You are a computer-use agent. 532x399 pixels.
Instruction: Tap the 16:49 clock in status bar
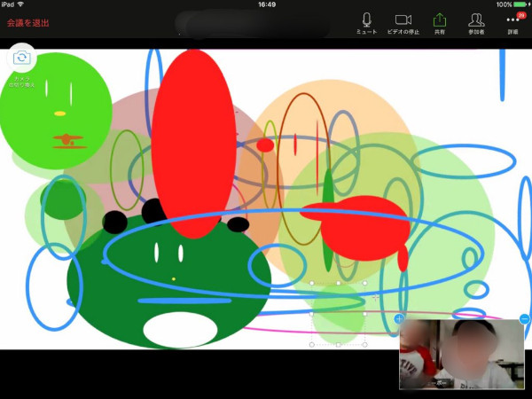tap(266, 4)
